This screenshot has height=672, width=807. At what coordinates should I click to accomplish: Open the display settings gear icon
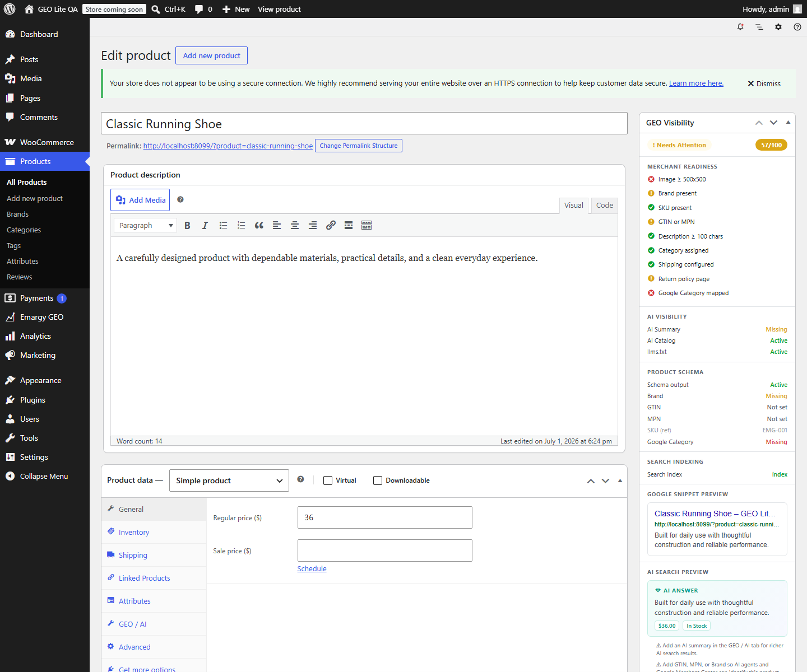(x=778, y=27)
